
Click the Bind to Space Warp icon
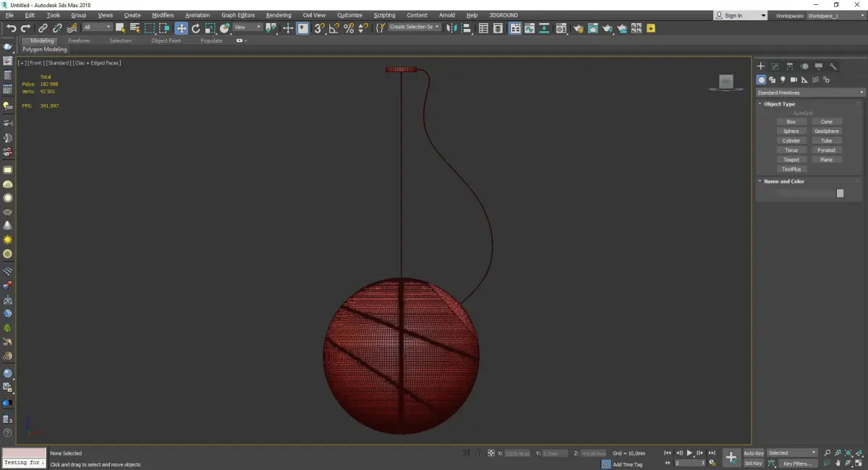click(x=72, y=28)
